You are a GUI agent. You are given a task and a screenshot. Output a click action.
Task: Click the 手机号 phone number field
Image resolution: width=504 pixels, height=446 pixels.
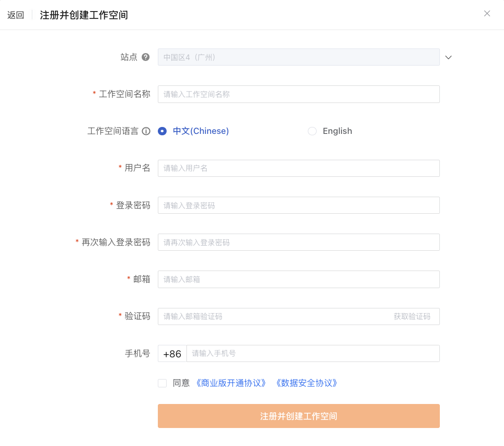tap(313, 354)
